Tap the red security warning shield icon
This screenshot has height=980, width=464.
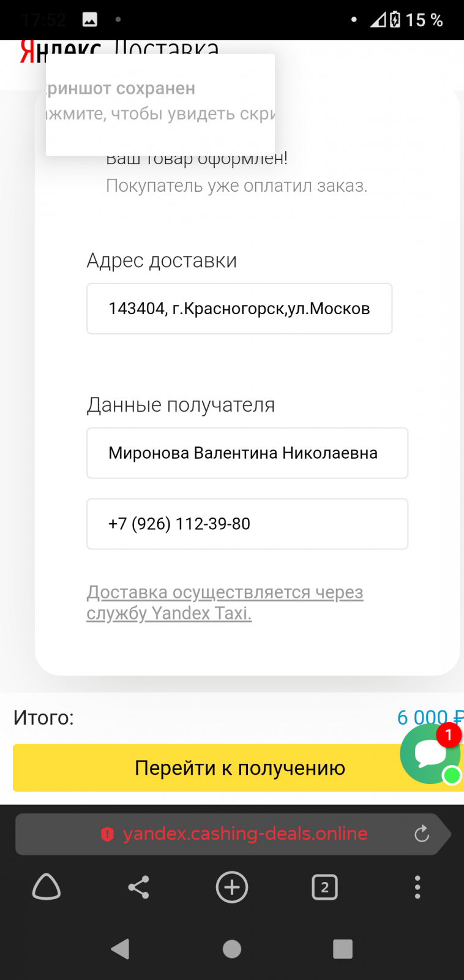click(x=107, y=834)
